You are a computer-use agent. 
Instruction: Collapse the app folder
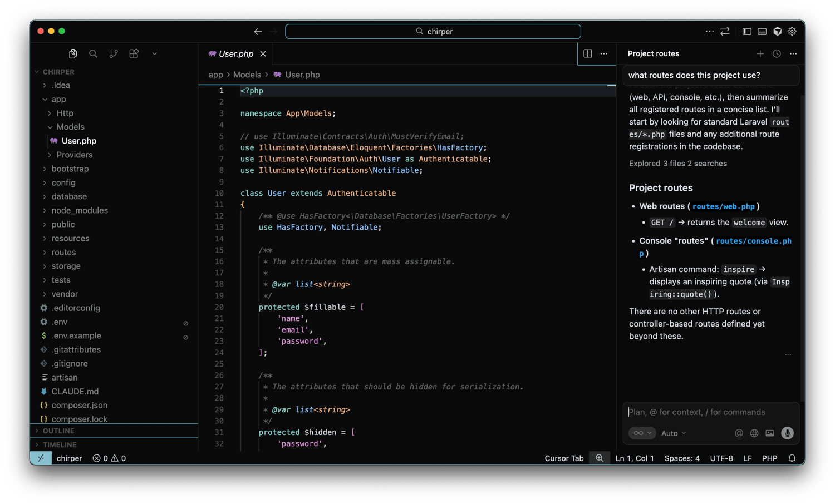tap(114, 99)
